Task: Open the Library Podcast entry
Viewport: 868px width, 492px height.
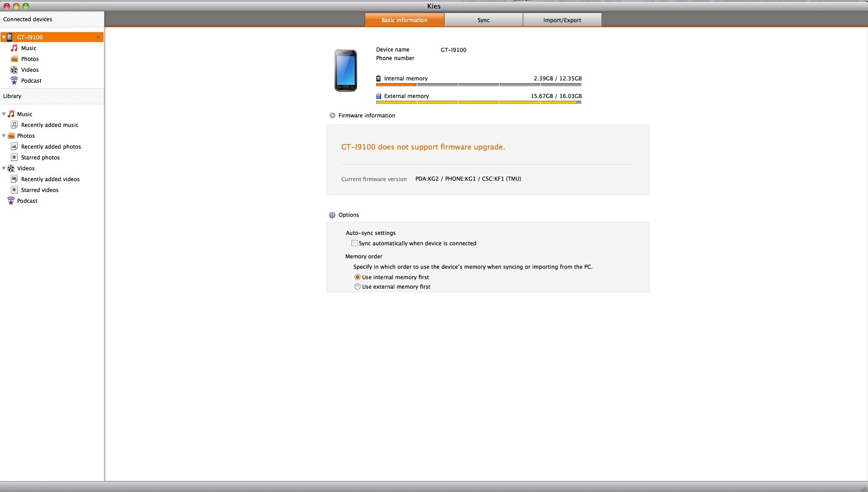Action: tap(27, 201)
